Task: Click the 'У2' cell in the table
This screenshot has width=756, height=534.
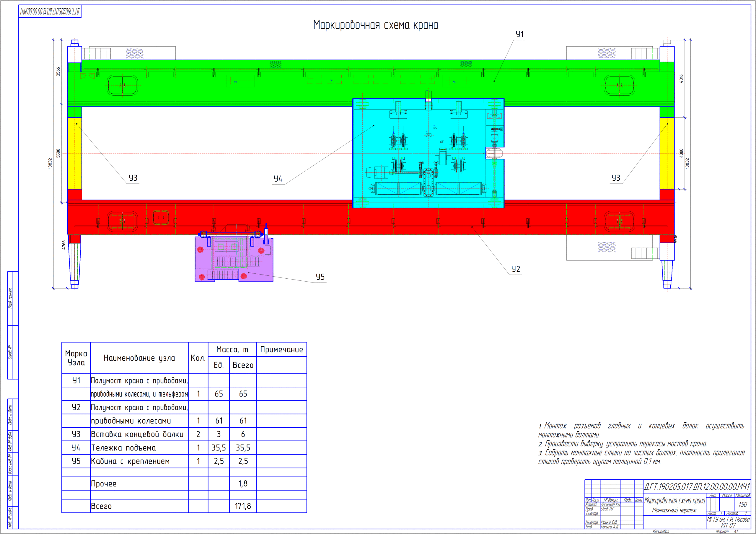Action: tap(76, 407)
